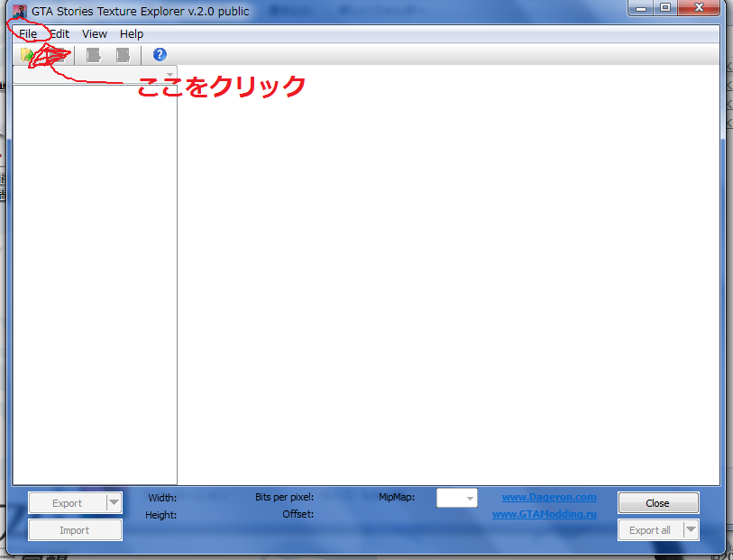Click the open file folder toolbar icon
733x560 pixels.
point(28,55)
